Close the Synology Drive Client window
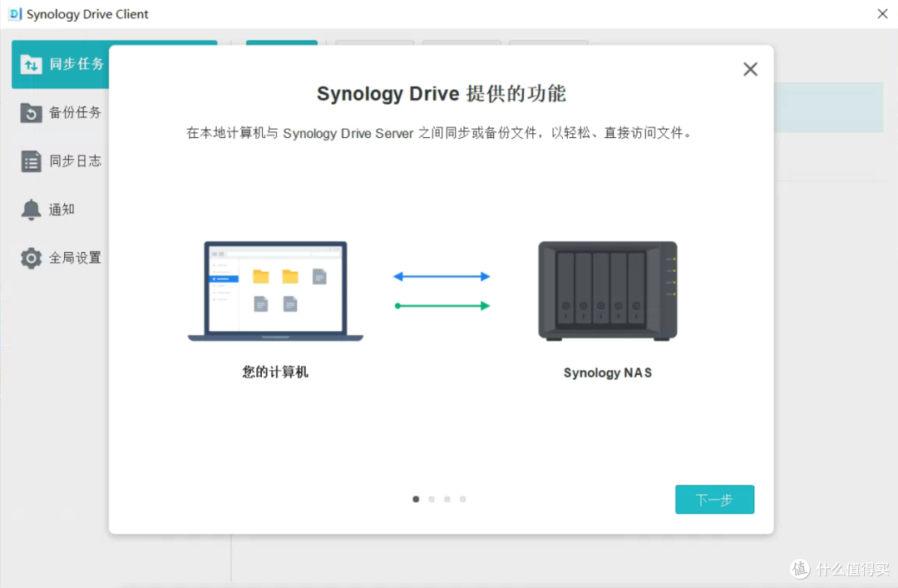Viewport: 898px width, 588px height. (882, 14)
